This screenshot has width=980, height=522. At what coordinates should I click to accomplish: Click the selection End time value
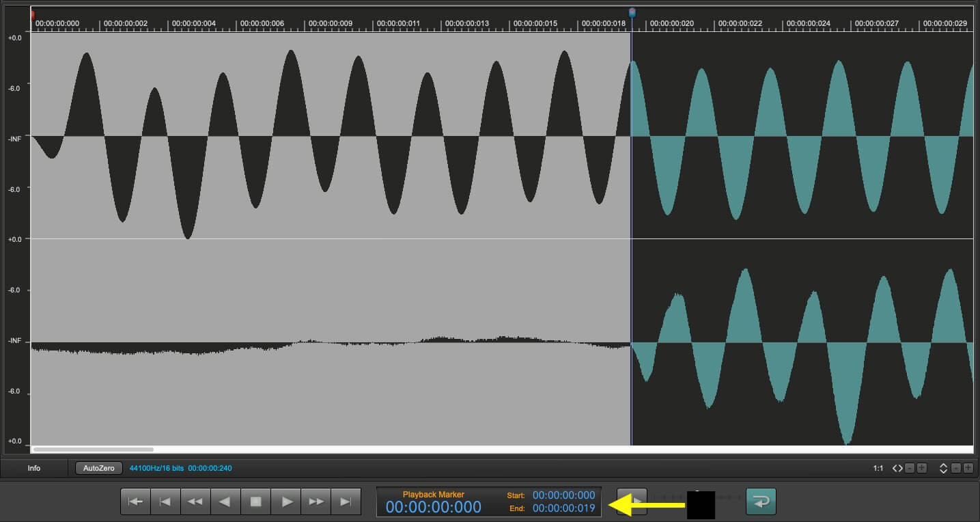tap(563, 508)
